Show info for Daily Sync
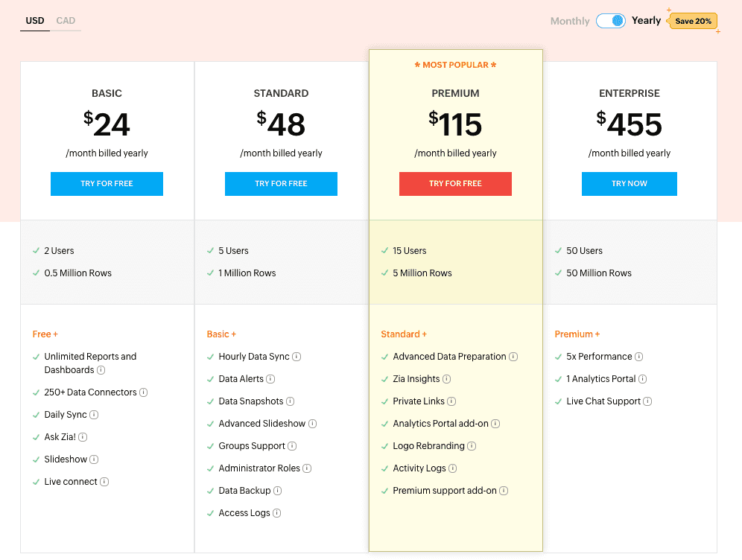 point(94,415)
